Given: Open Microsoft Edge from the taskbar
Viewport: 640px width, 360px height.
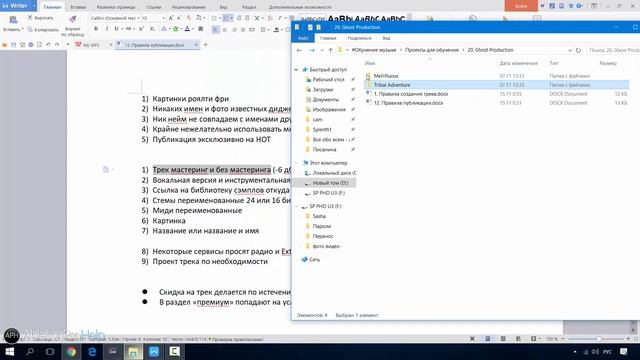Looking at the screenshot, I should (x=92, y=351).
